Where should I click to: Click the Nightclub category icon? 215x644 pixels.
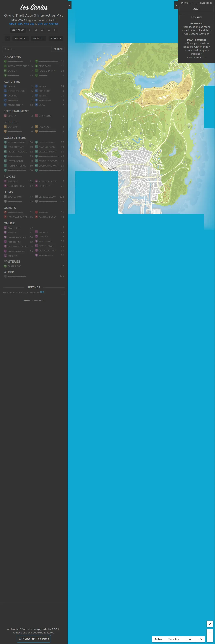(36, 241)
